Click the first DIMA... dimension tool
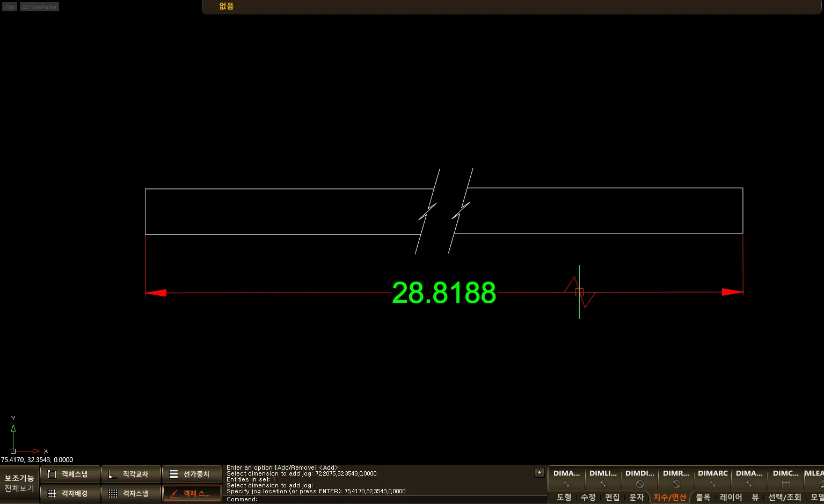Screen dimensions: 824x504 (566, 478)
